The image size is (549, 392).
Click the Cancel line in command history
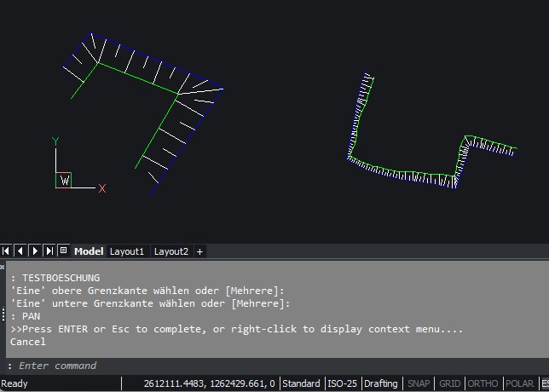coord(28,342)
